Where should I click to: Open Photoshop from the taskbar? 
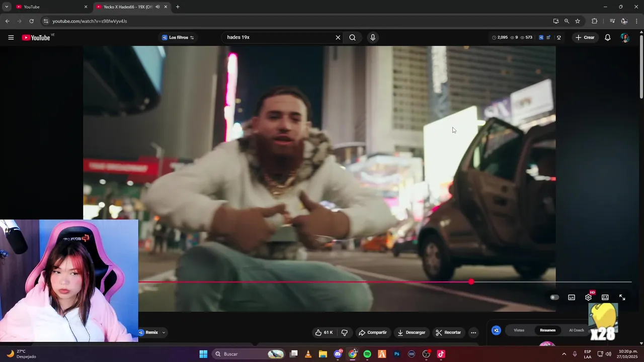tap(396, 354)
